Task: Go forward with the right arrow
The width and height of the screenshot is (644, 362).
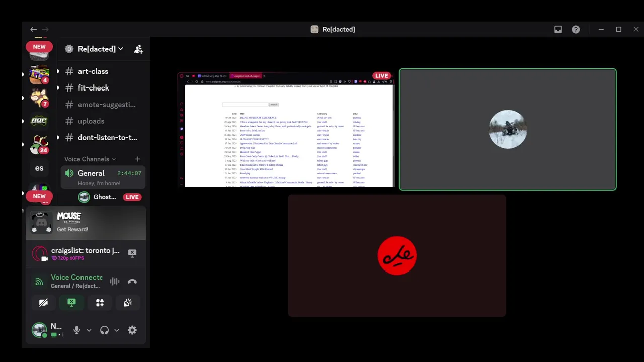Action: pos(45,29)
